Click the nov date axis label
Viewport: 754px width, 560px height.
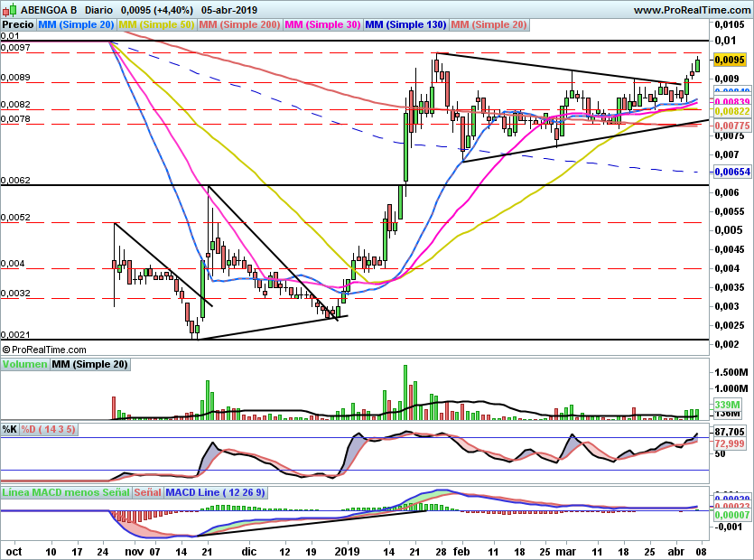pyautogui.click(x=135, y=551)
